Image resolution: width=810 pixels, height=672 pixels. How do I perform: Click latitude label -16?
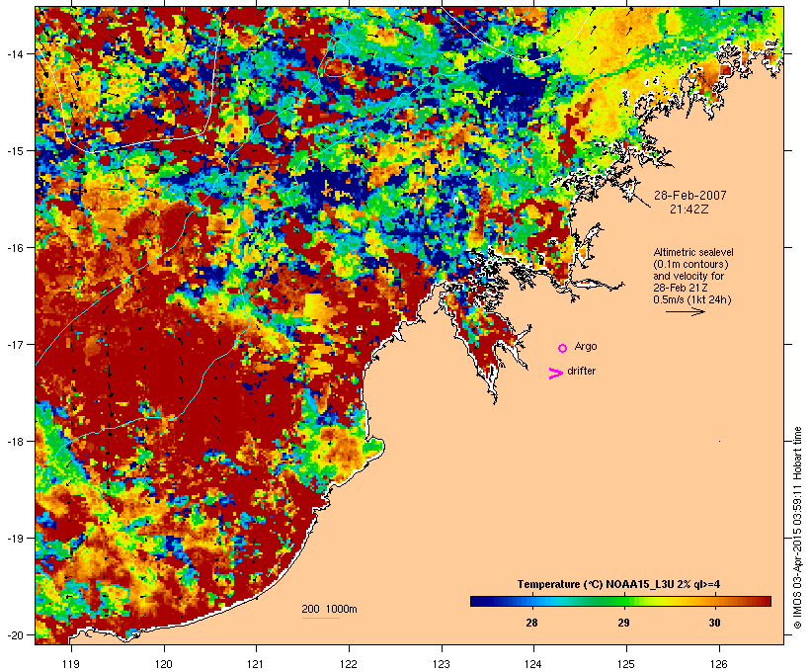coord(14,248)
